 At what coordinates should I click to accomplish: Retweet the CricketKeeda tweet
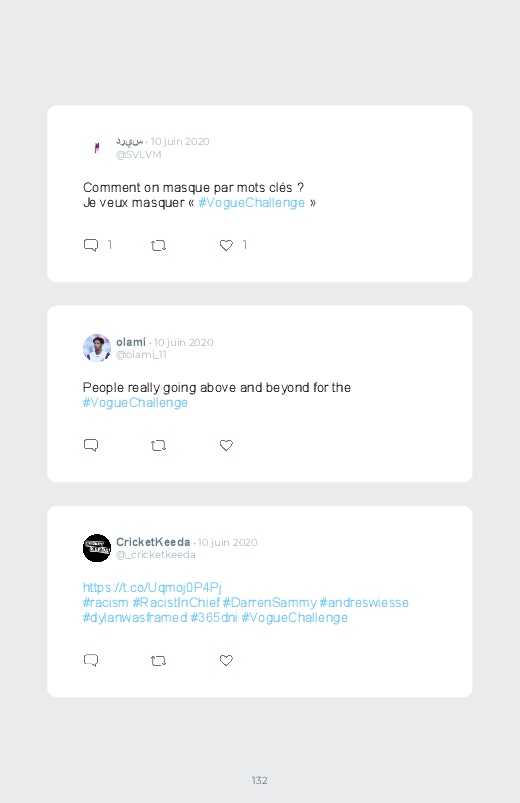tap(158, 661)
